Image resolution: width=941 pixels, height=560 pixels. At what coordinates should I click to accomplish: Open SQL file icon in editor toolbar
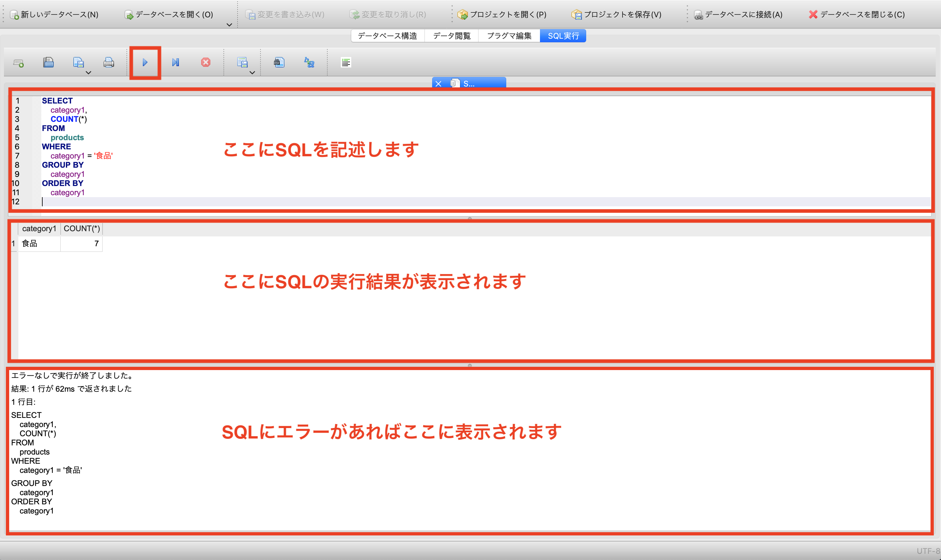48,62
